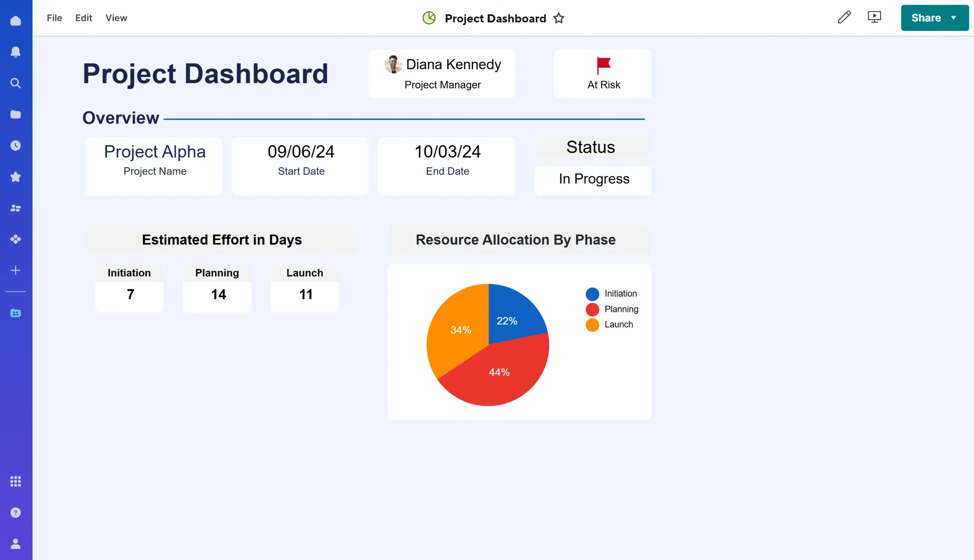The image size is (974, 560).
Task: Select the edit pencil icon
Action: coord(844,17)
